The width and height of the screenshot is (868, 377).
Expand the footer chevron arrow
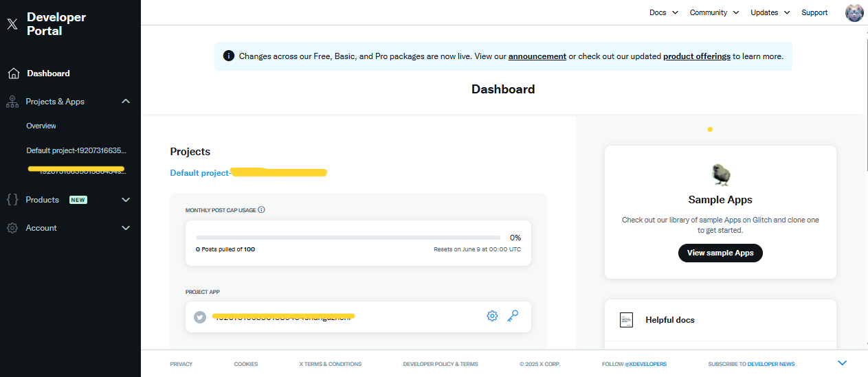843,363
